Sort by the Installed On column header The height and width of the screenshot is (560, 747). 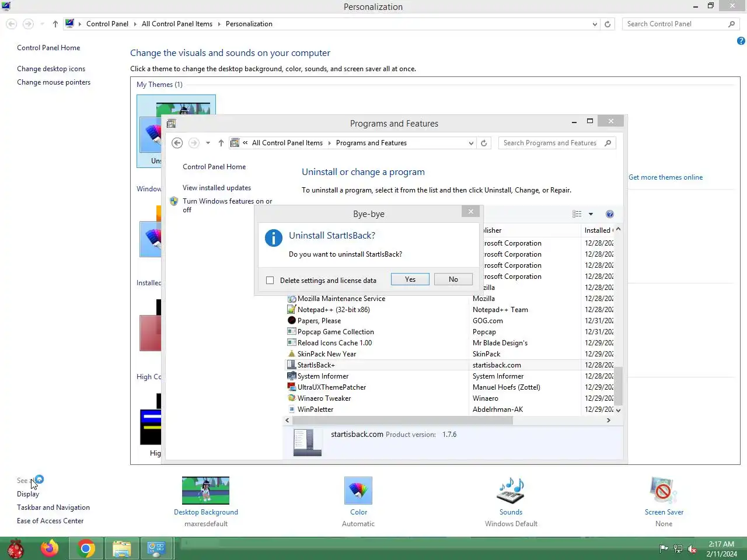tap(598, 230)
